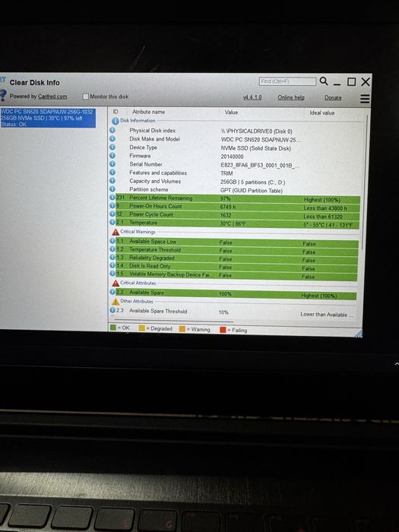
Task: Click the red Critical Warnings triangle icon
Action: pos(116,232)
